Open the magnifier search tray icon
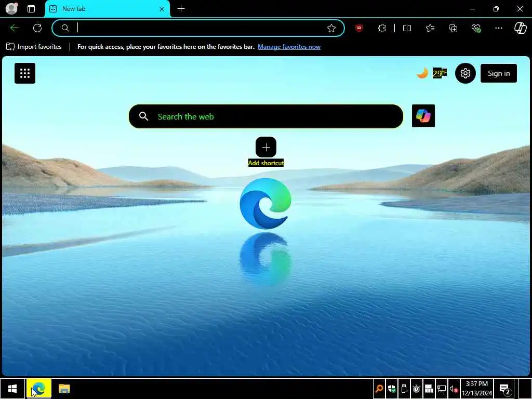The image size is (532, 399). point(379,389)
